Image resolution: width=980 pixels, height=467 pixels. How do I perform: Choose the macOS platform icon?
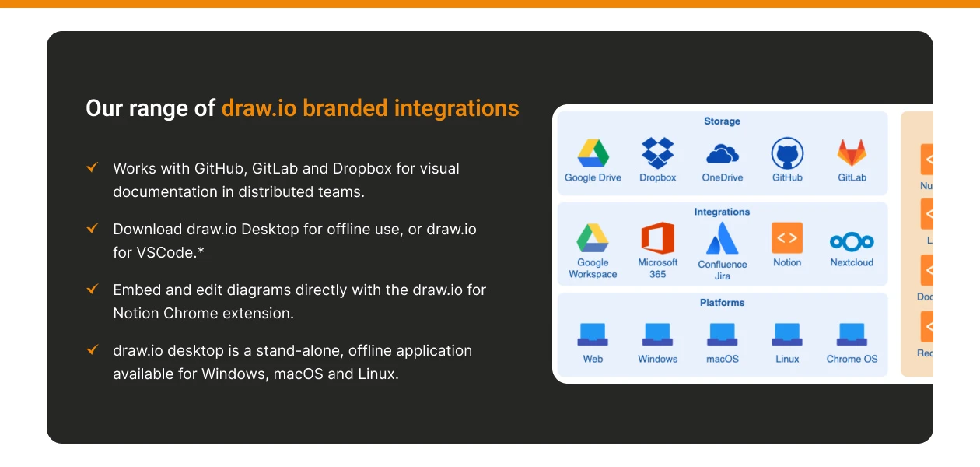tap(722, 335)
